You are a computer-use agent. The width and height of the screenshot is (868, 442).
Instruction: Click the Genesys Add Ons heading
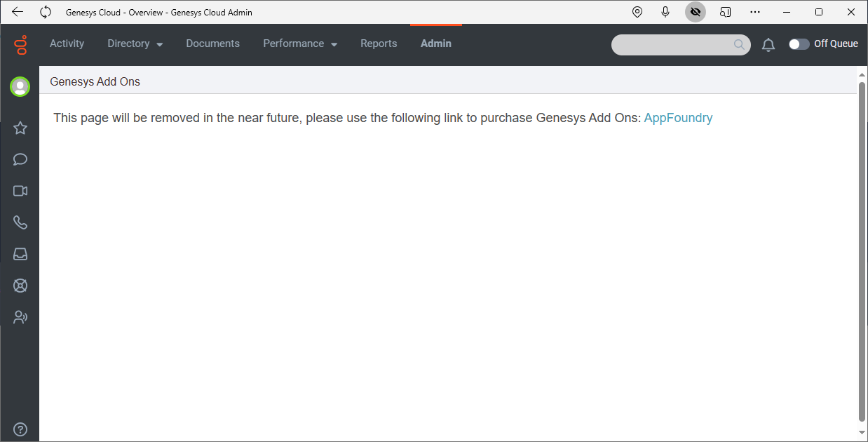coord(95,81)
